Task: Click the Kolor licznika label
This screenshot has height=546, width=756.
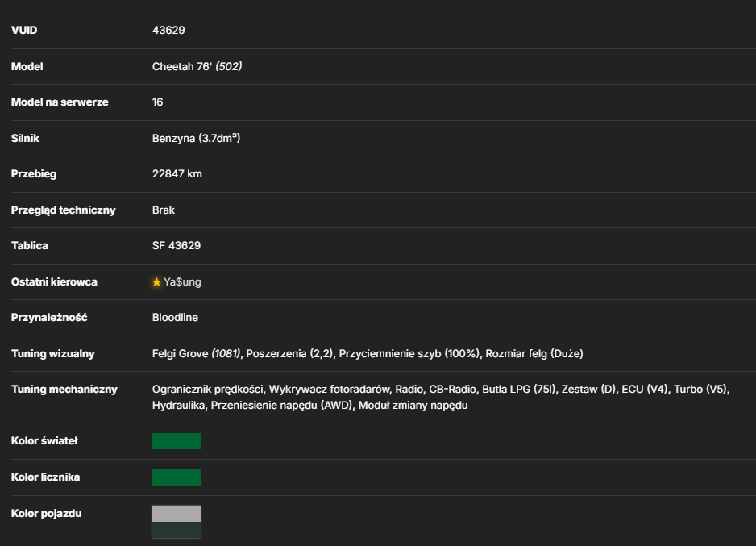Action: [x=45, y=477]
